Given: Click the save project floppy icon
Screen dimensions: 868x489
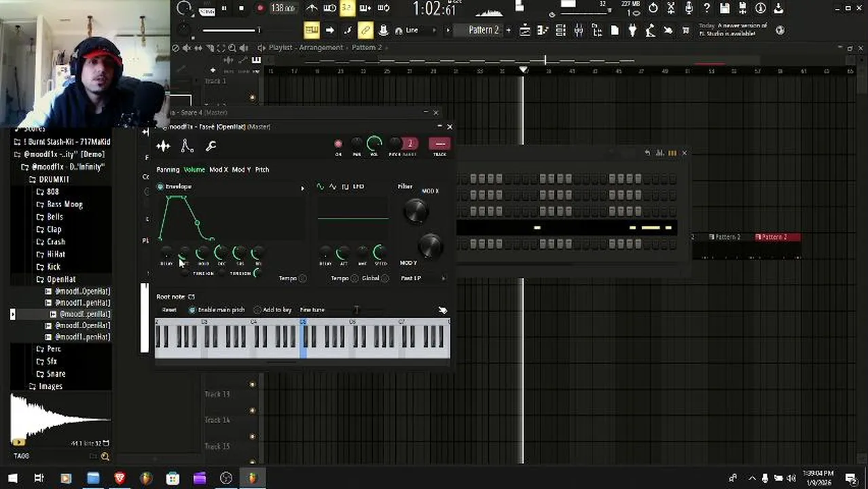Looking at the screenshot, I should (x=725, y=8).
